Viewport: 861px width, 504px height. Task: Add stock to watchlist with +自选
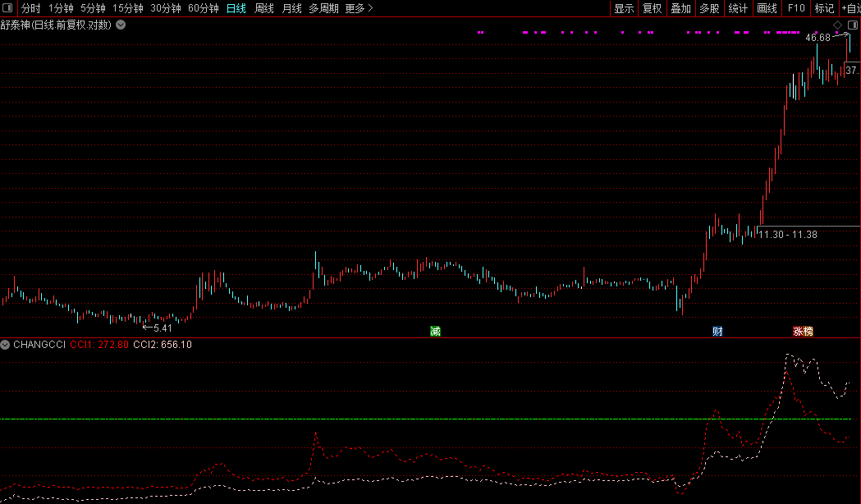850,8
